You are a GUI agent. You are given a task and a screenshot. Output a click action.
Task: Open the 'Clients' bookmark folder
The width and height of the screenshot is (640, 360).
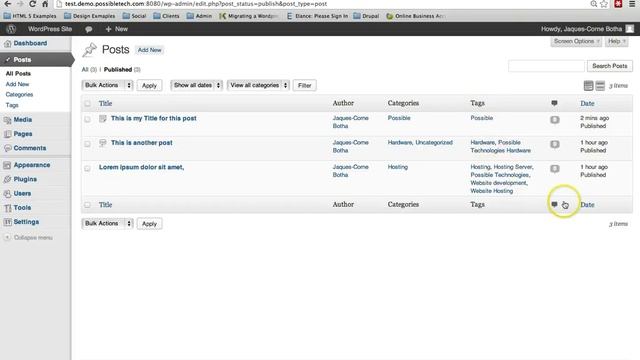(x=167, y=16)
